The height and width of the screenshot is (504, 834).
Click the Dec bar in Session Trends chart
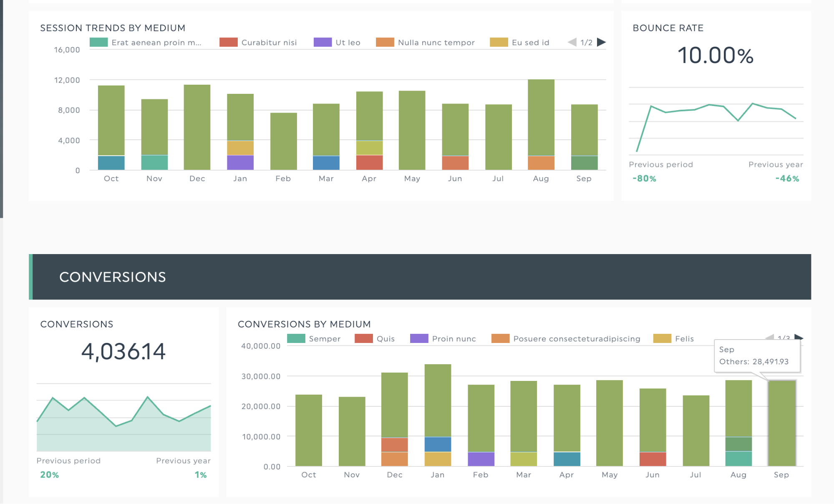pos(197,127)
